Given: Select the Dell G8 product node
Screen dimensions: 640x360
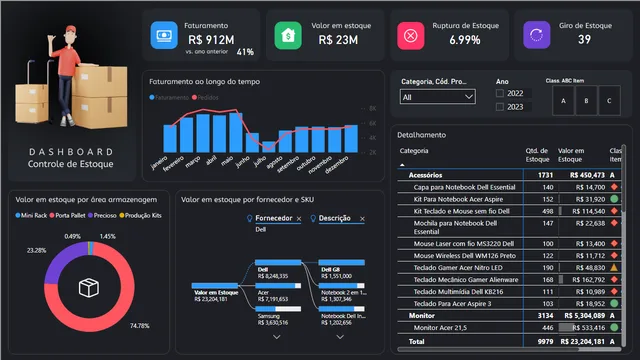Looking at the screenshot, I should pos(342,262).
